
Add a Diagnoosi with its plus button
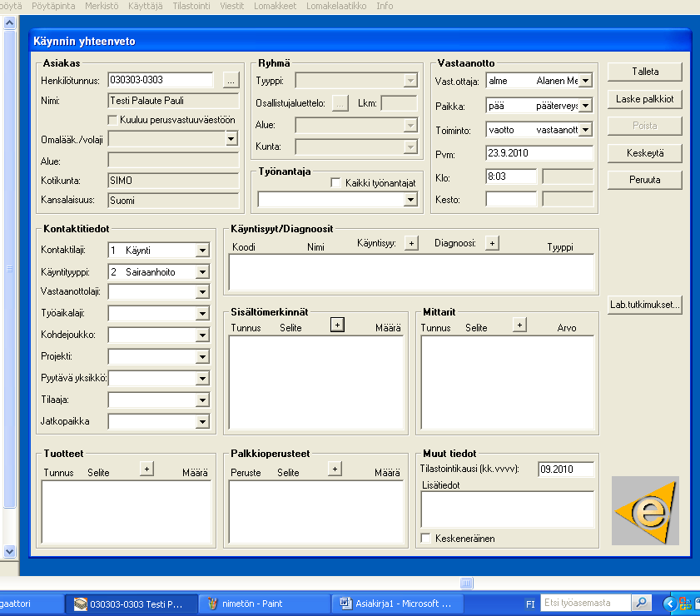492,243
